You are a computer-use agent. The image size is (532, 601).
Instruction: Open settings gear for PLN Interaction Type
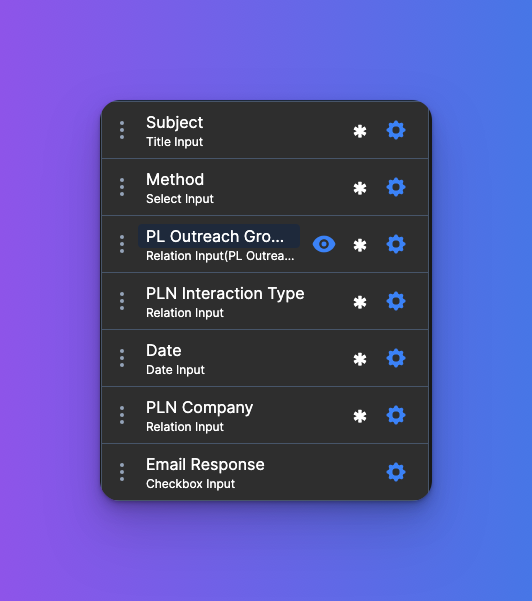(x=396, y=301)
